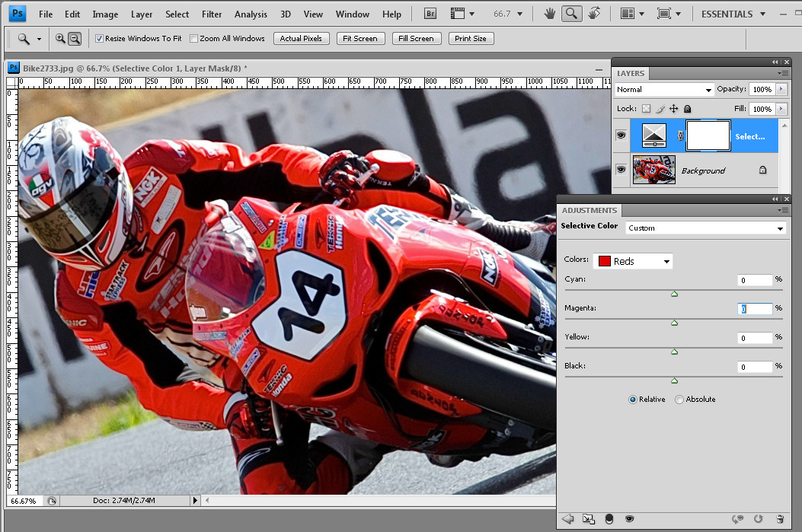Click the Actual Pixels button
The image size is (802, 532).
click(x=302, y=38)
